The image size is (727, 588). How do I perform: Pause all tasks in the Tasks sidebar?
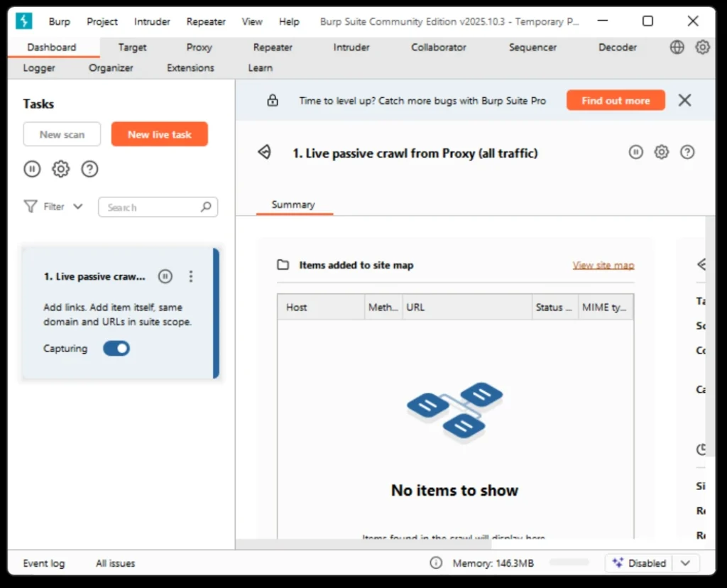click(32, 169)
